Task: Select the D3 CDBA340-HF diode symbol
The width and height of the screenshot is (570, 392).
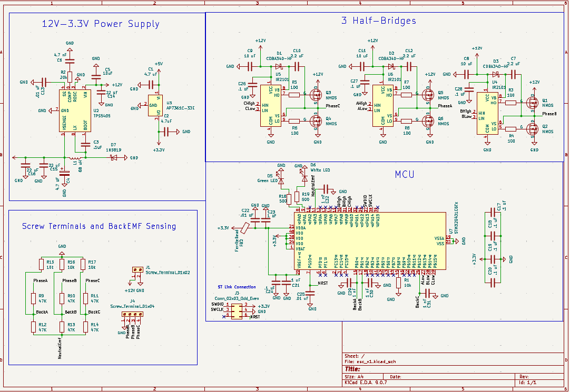Action: pos(496,74)
